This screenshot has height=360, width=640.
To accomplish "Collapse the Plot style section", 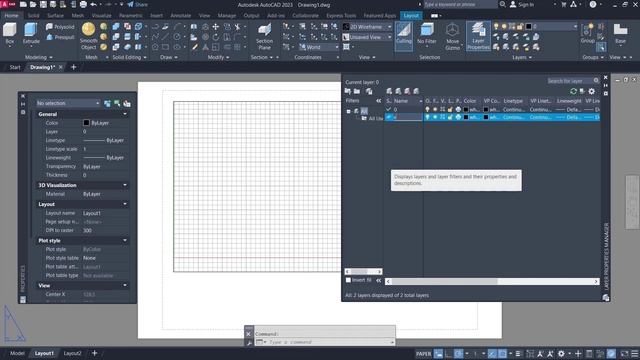I will tap(125, 241).
